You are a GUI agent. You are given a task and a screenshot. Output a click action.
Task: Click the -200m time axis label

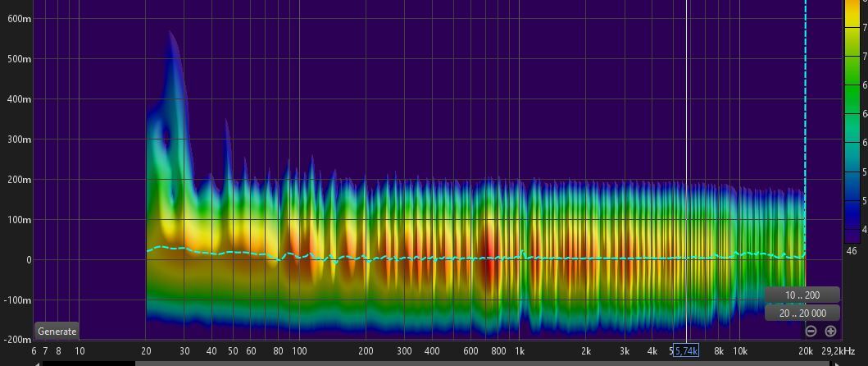point(18,340)
